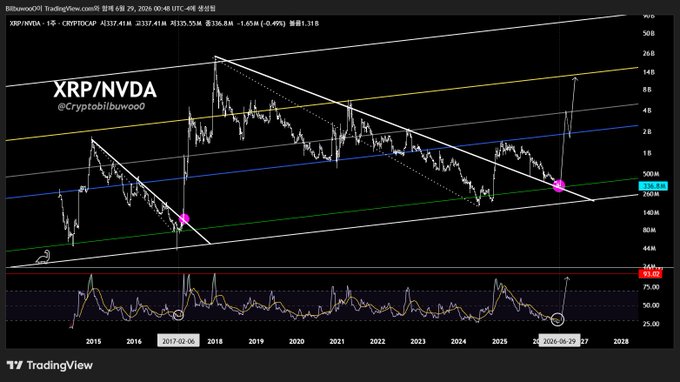Click the 500M price axis label
The image size is (680, 382).
tap(651, 174)
